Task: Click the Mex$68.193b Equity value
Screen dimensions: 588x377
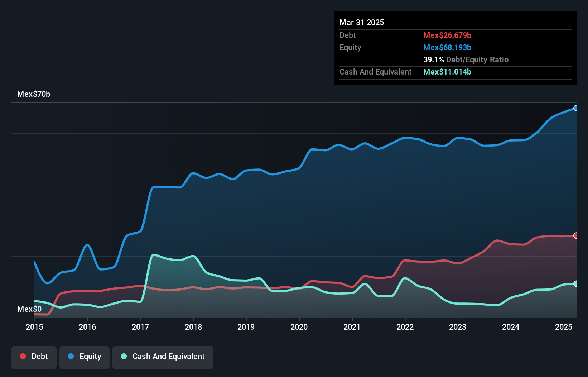Action: click(x=447, y=47)
